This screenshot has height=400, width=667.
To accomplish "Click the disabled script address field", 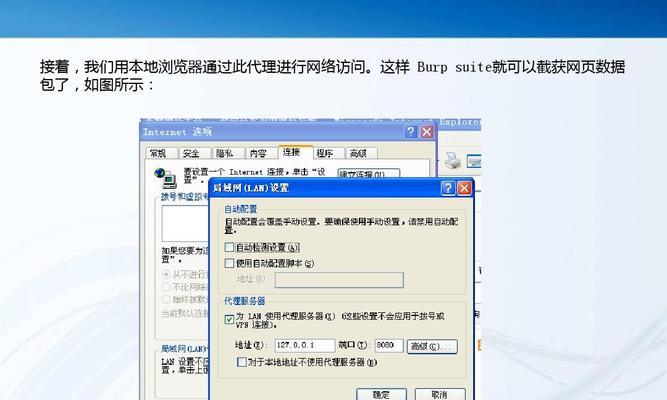I will point(339,280).
